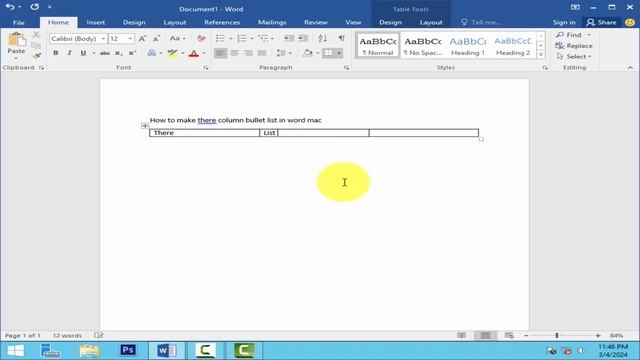This screenshot has height=360, width=640.
Task: Toggle underline formatting
Action: 83,53
